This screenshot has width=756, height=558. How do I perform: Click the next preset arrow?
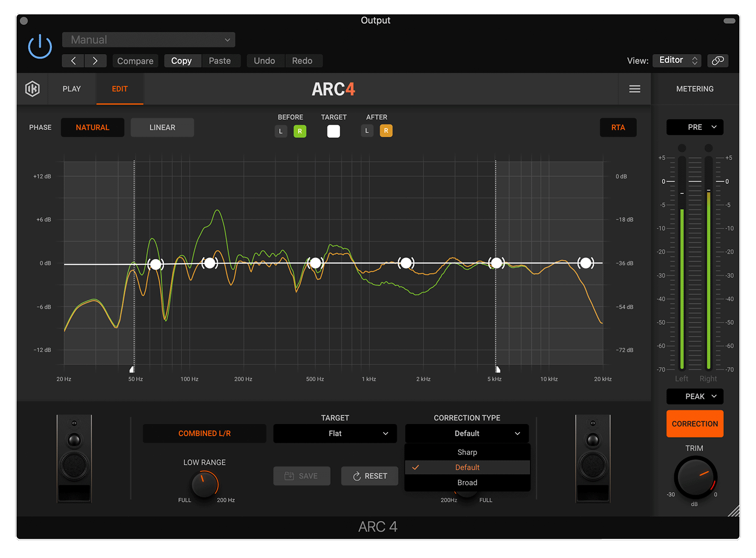point(95,60)
